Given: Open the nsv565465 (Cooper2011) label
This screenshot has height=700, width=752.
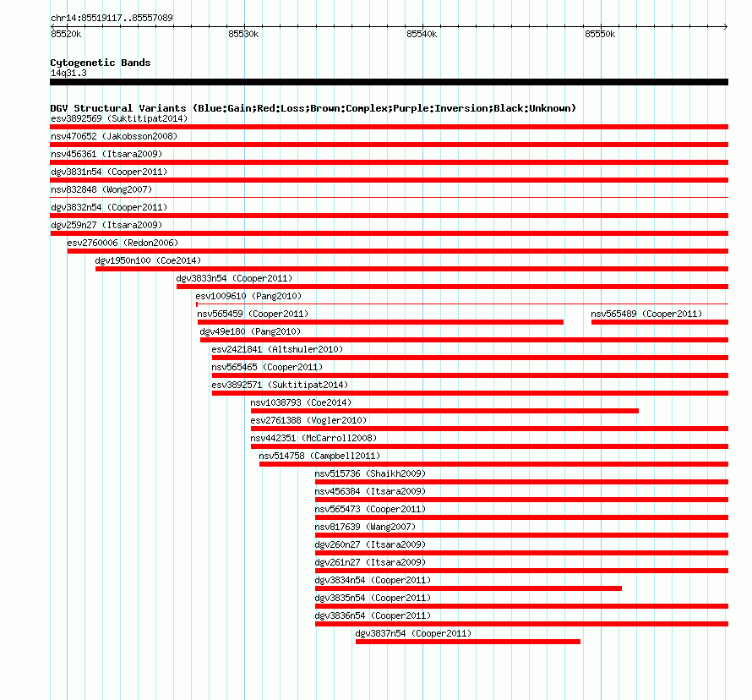Looking at the screenshot, I should 267,367.
